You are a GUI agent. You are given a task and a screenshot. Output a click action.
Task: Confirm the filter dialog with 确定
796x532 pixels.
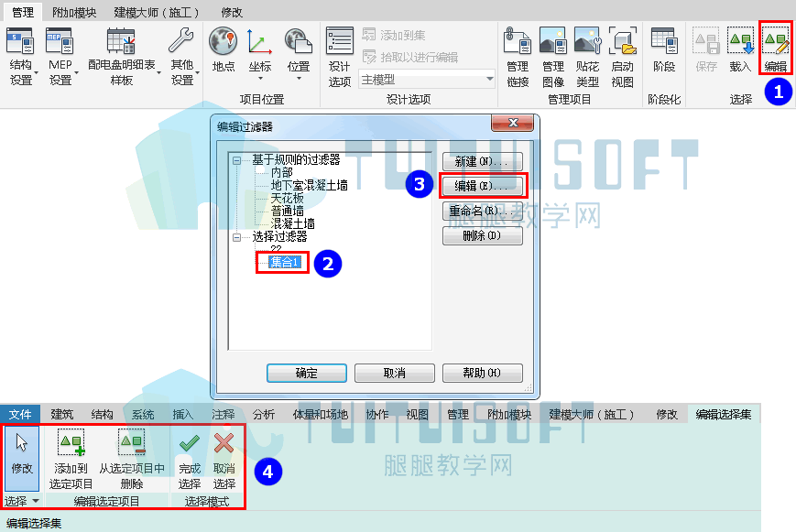(x=307, y=373)
